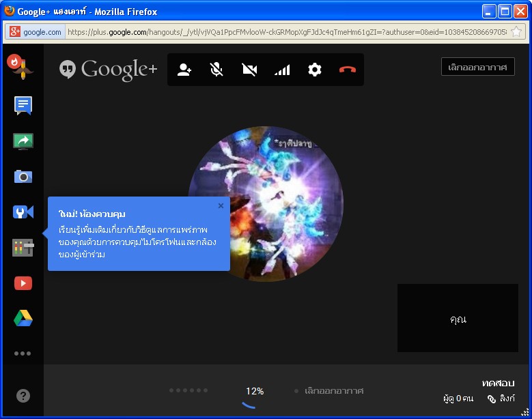Open the chat panel icon
Viewport: 532px width, 419px height.
[23, 105]
